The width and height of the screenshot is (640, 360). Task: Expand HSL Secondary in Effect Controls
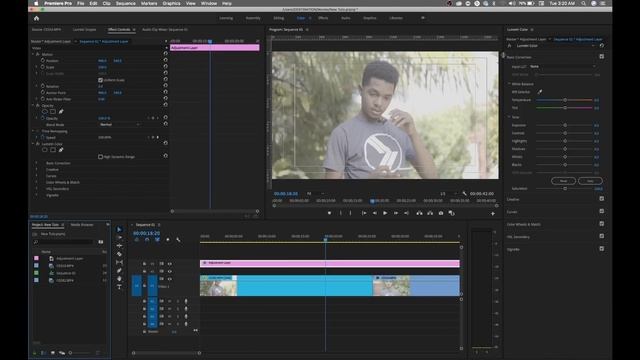(36, 189)
